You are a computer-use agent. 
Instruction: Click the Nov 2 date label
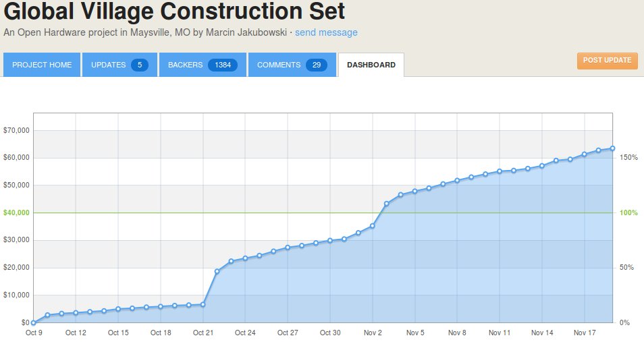pyautogui.click(x=373, y=333)
